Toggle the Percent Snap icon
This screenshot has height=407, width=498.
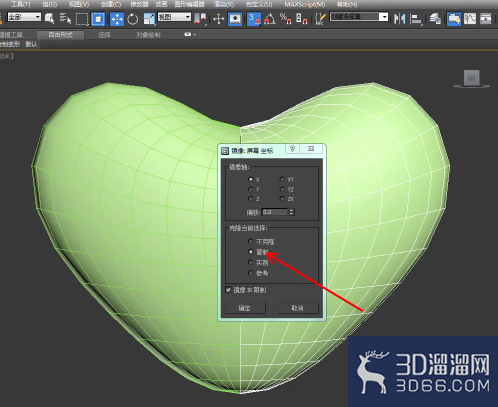click(x=286, y=19)
